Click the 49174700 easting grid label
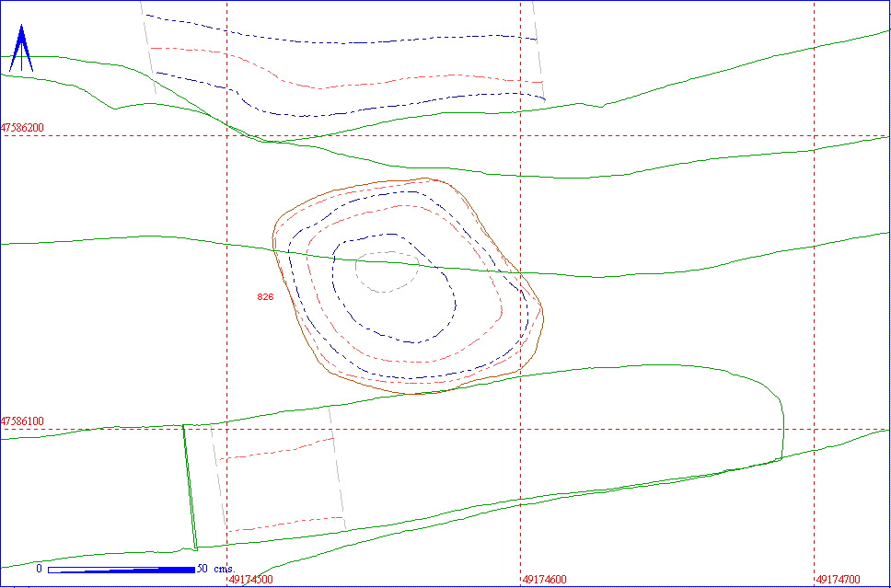This screenshot has height=588, width=891. coord(838,580)
